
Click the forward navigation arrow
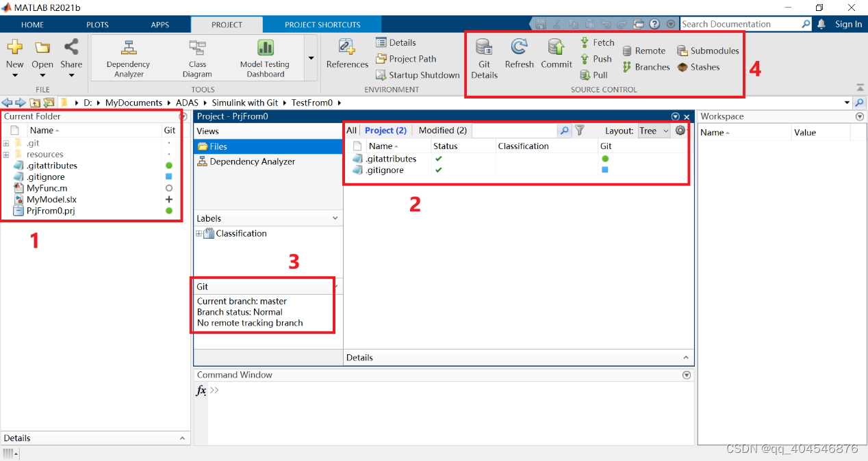20,103
